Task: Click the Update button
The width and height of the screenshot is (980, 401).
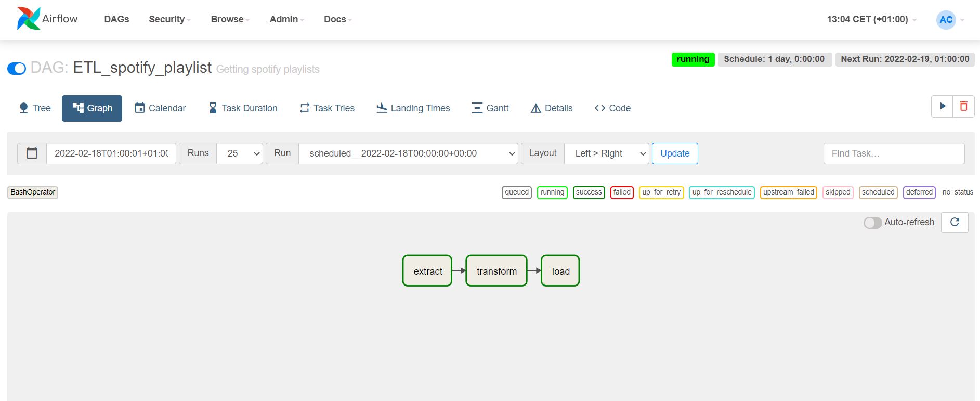Action: point(675,153)
